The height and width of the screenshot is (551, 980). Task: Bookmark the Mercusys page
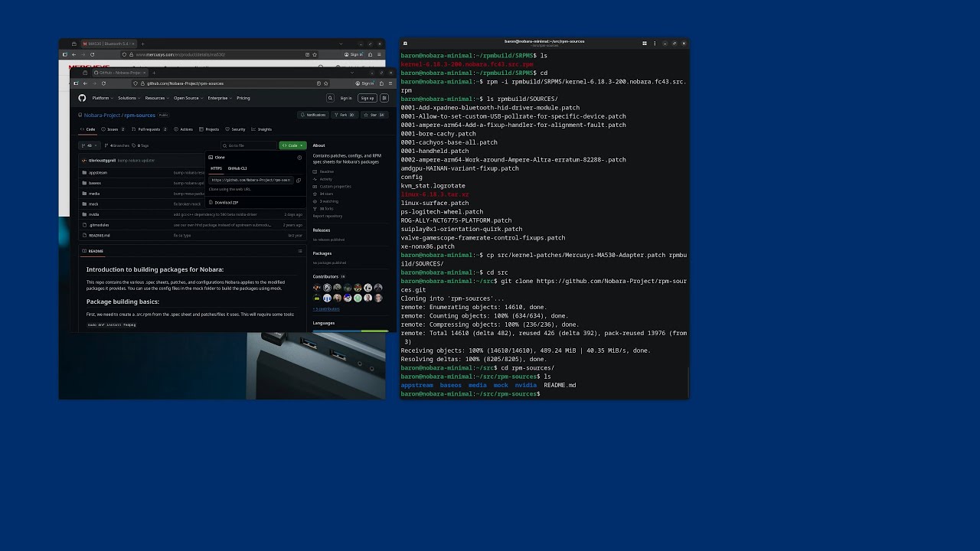click(x=315, y=54)
